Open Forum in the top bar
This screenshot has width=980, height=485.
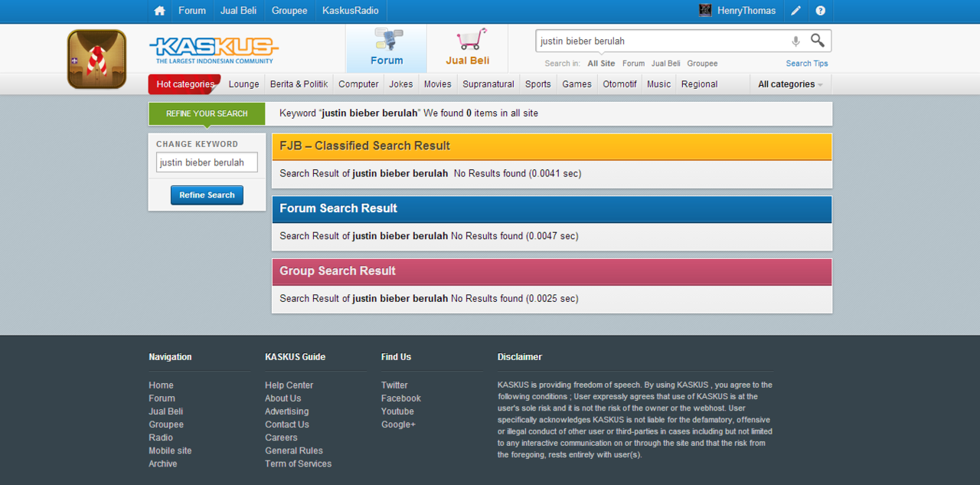(192, 11)
